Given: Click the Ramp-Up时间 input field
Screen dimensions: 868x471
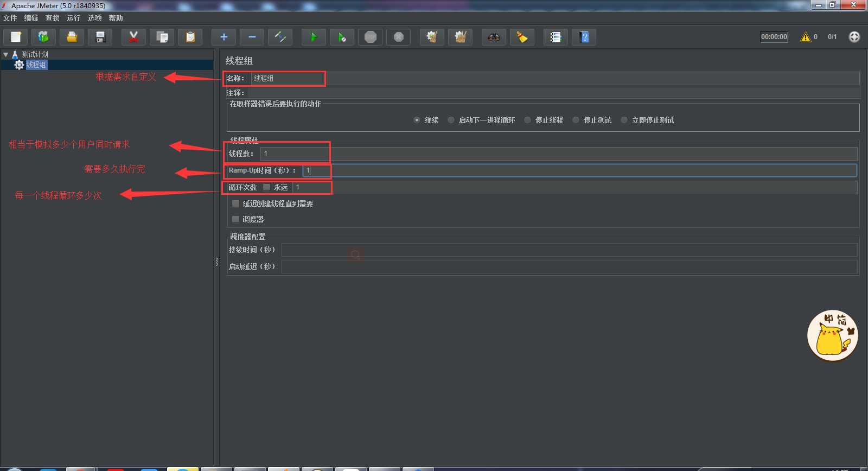Looking at the screenshot, I should pos(579,170).
